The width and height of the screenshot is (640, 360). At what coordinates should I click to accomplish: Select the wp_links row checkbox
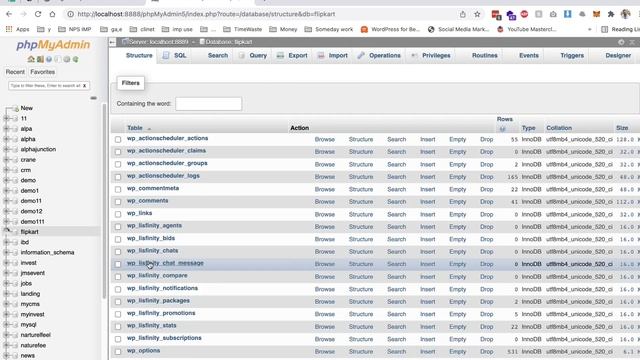coord(118,214)
